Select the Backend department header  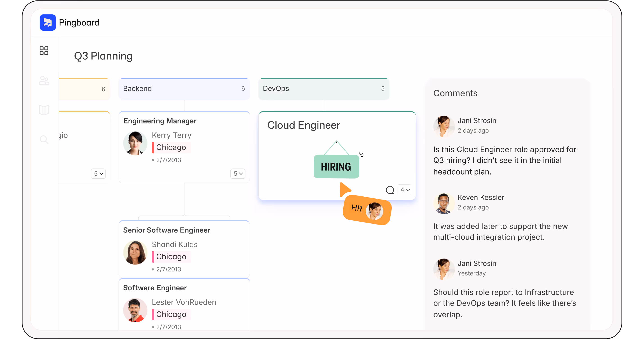coord(184,89)
